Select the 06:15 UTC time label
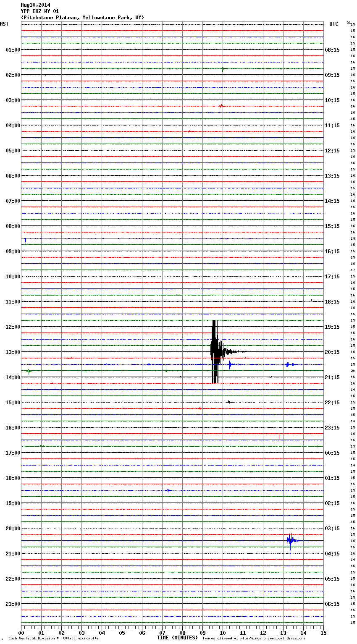 coord(332,604)
